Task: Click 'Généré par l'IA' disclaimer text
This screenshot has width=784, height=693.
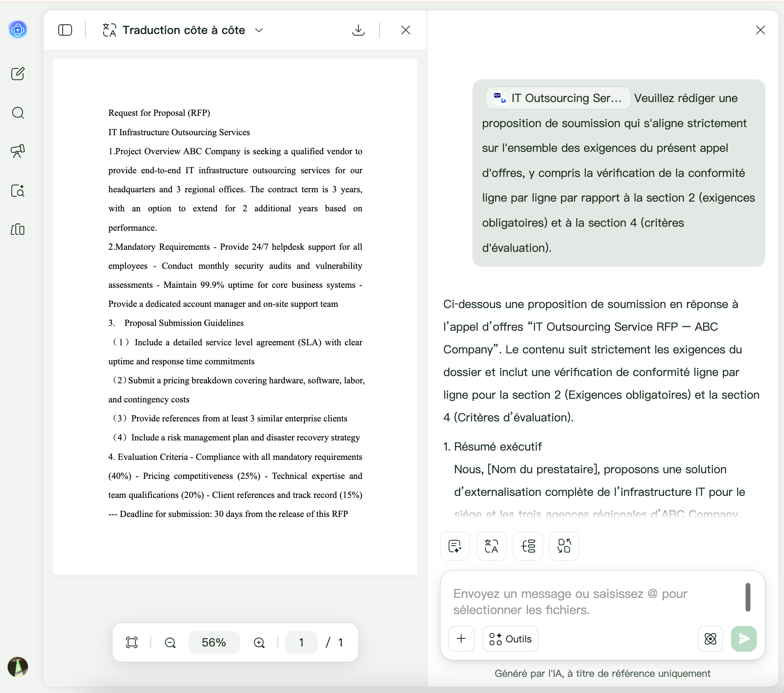Action: pyautogui.click(x=602, y=673)
